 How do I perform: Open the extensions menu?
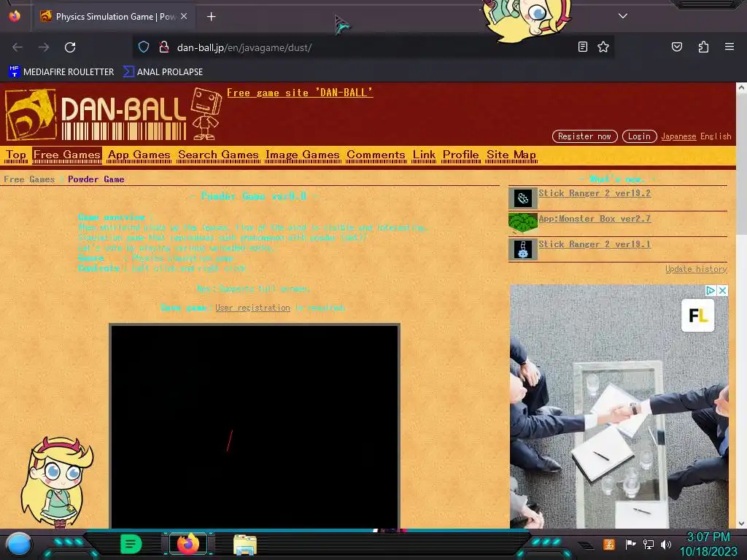(x=703, y=47)
